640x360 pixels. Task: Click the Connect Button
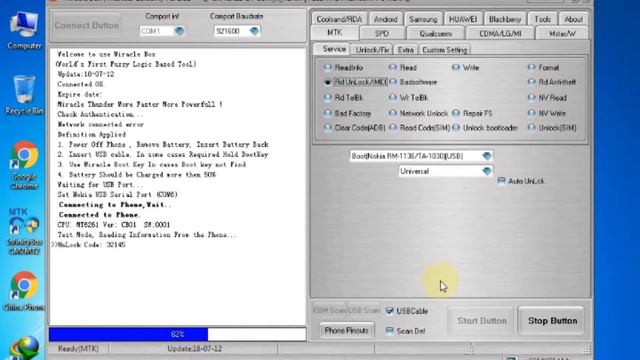[87, 25]
